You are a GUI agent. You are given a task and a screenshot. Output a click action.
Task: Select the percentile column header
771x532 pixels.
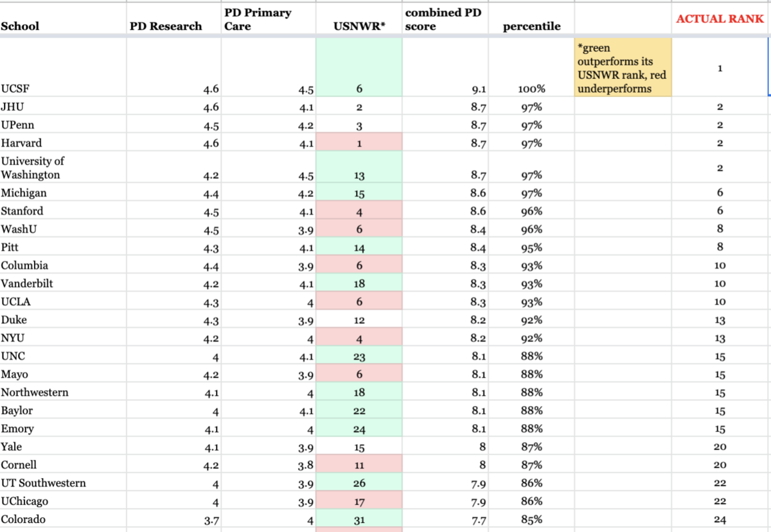click(531, 26)
